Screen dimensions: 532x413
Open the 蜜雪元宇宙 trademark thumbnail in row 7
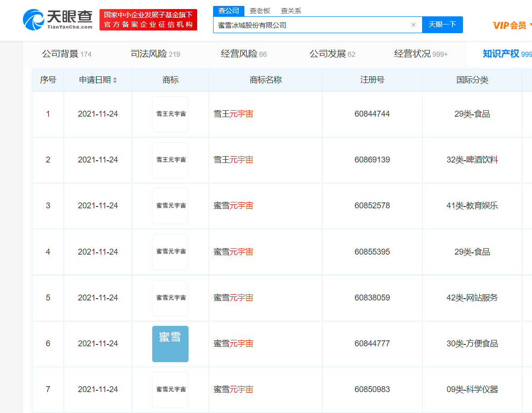pyautogui.click(x=170, y=389)
